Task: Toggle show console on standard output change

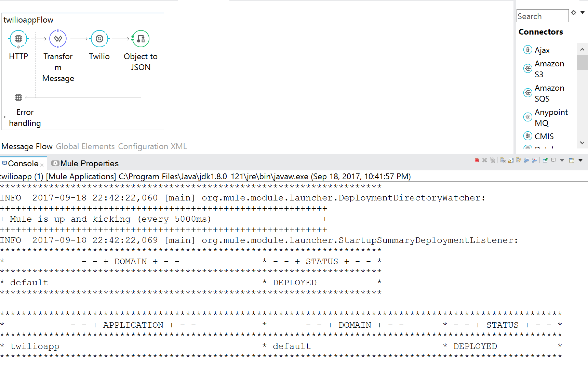Action: (526, 160)
